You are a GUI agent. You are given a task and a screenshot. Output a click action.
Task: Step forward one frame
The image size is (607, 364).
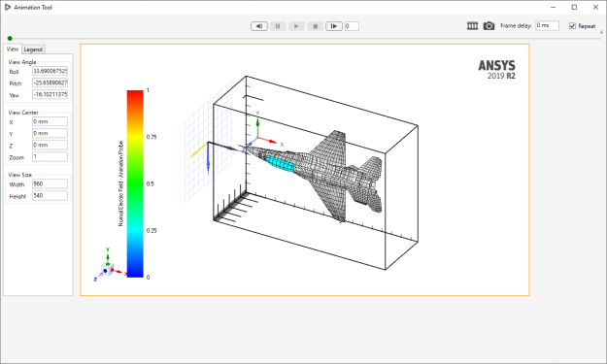[x=334, y=26]
